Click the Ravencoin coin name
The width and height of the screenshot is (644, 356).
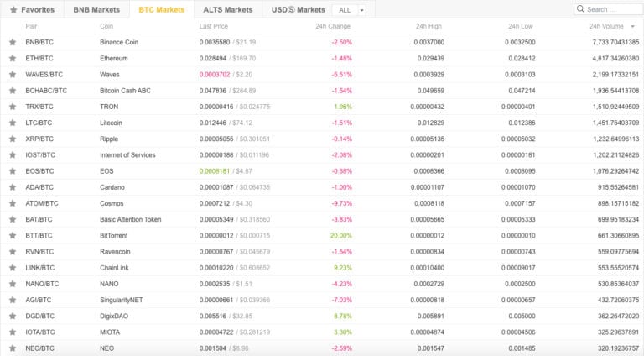pyautogui.click(x=115, y=252)
